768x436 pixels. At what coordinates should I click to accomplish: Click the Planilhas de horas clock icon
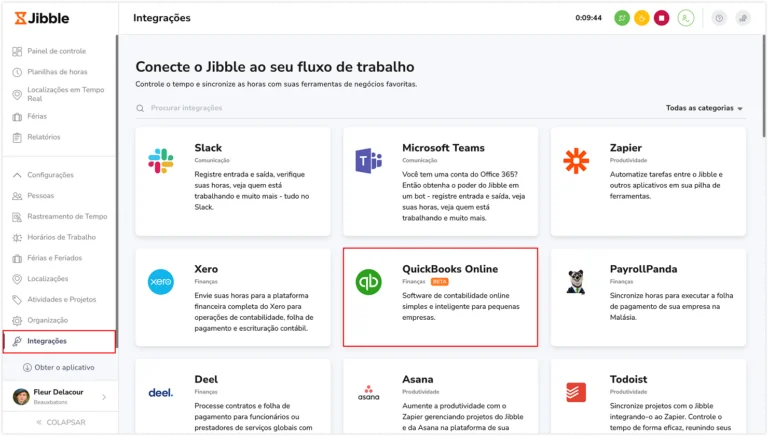click(17, 72)
